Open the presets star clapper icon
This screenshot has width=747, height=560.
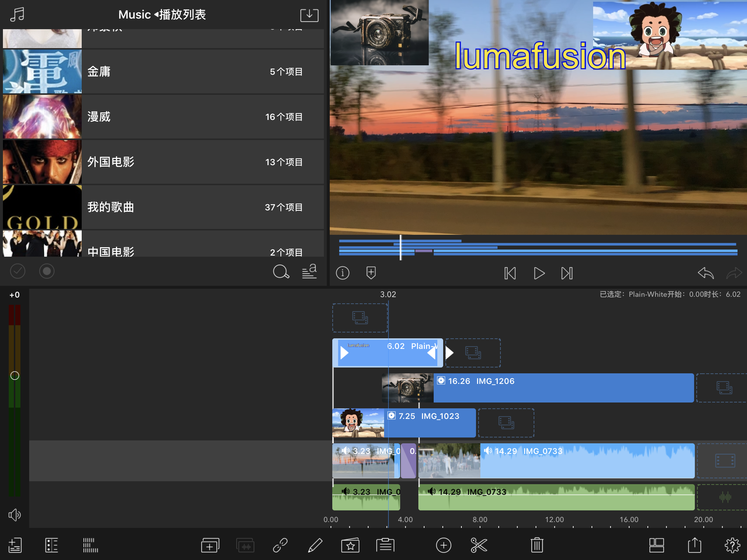(x=350, y=545)
